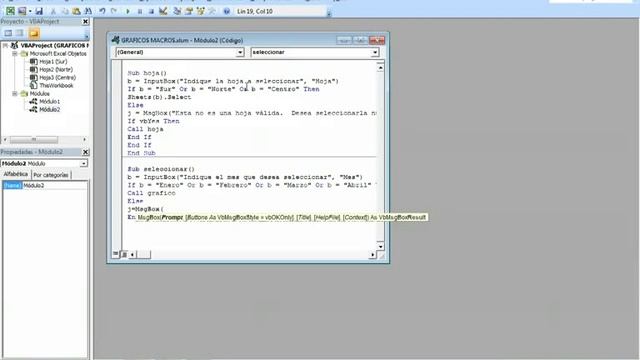Viewport: 640px width, 360px height.
Task: Open Project Explorer from the toolbar
Action: 177,11
